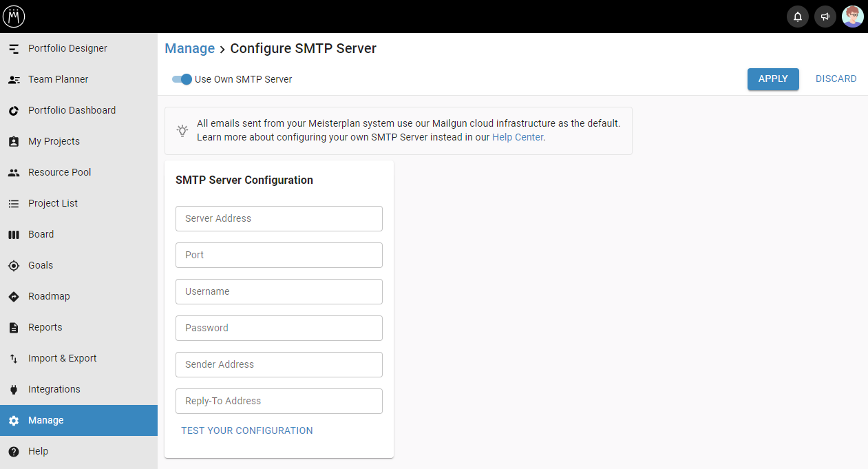Click the Portfolio Designer sidebar icon

(x=14, y=49)
